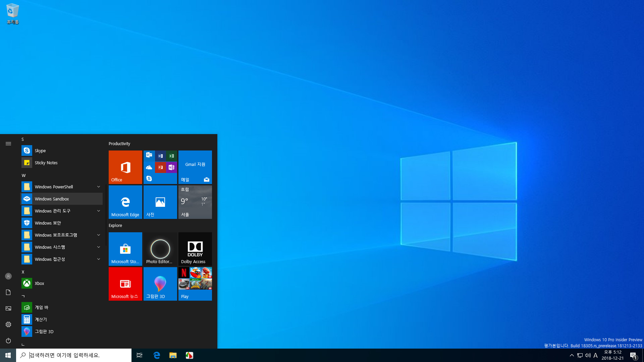This screenshot has height=362, width=644.
Task: Click the taskbar search input box
Action: 74,355
